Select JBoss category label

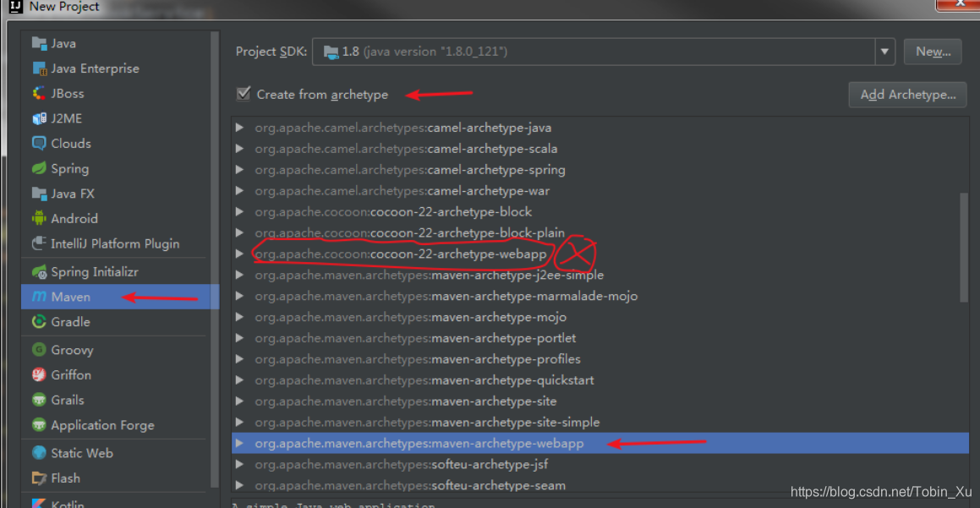(x=68, y=93)
